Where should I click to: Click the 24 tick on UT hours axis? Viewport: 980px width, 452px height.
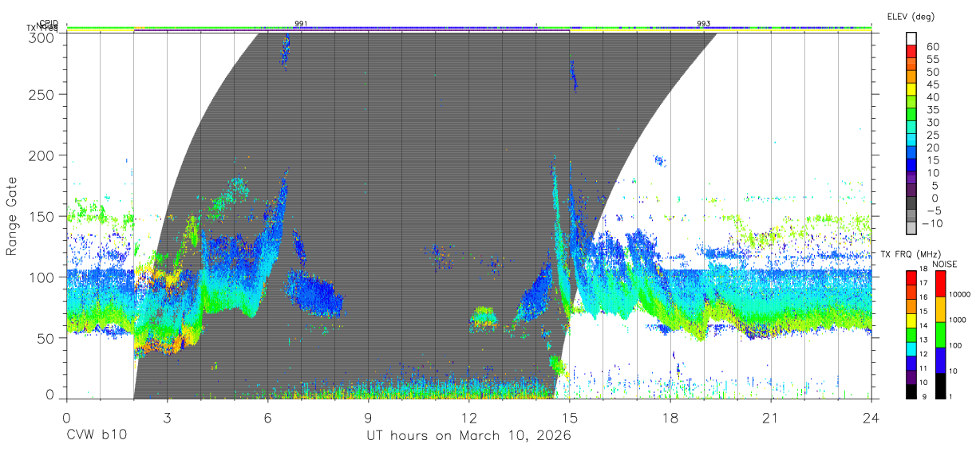pos(871,418)
